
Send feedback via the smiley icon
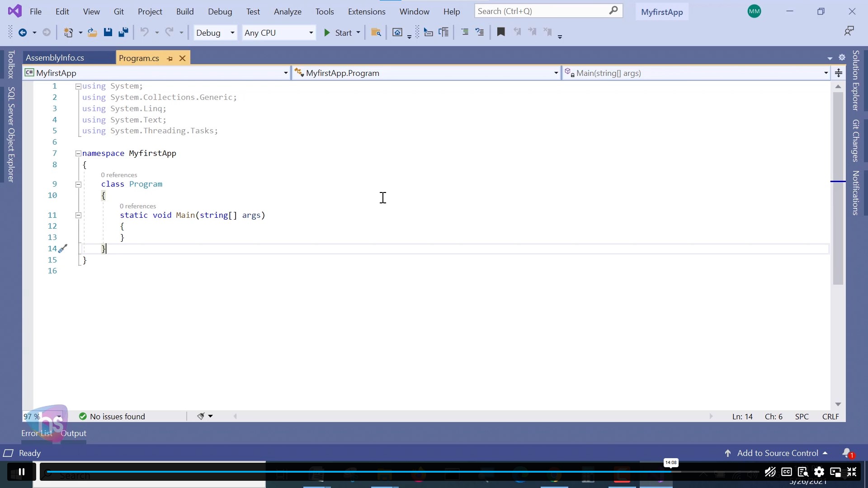(x=849, y=31)
